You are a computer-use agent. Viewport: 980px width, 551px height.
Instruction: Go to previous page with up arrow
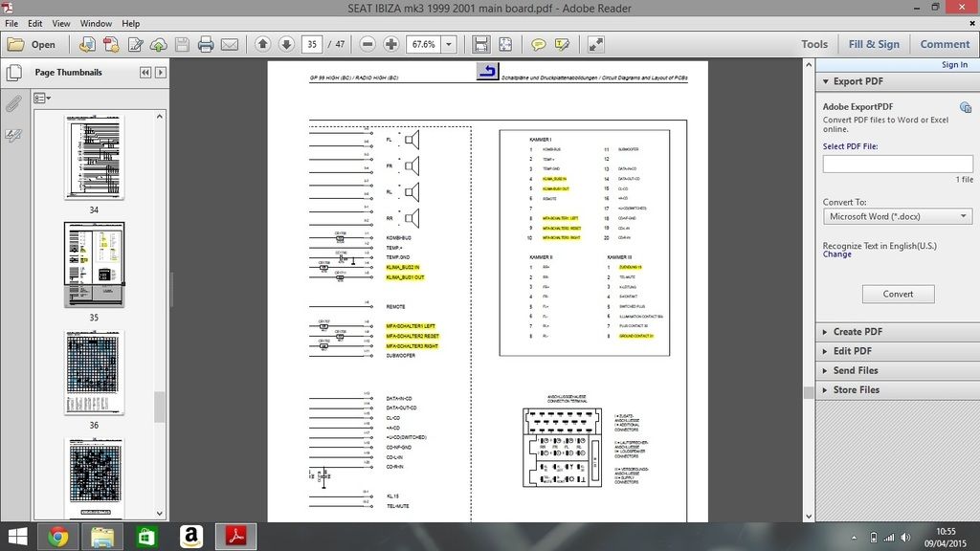tap(262, 44)
